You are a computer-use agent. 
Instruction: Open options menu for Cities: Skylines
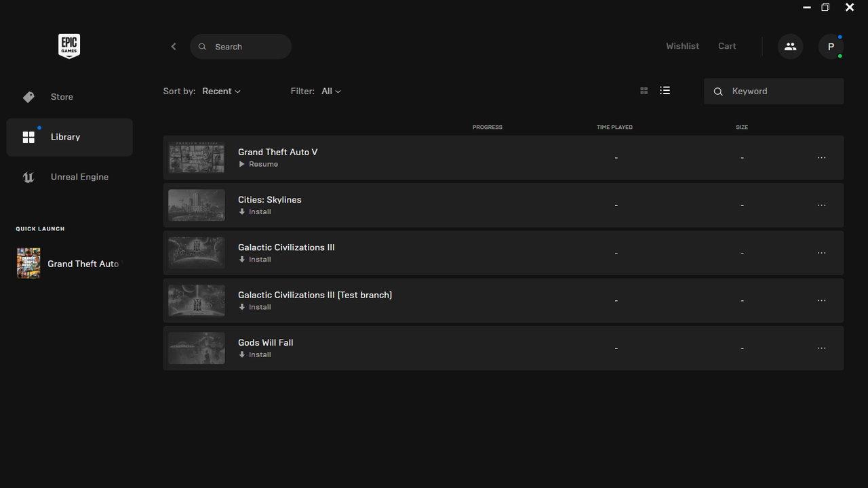tap(821, 205)
